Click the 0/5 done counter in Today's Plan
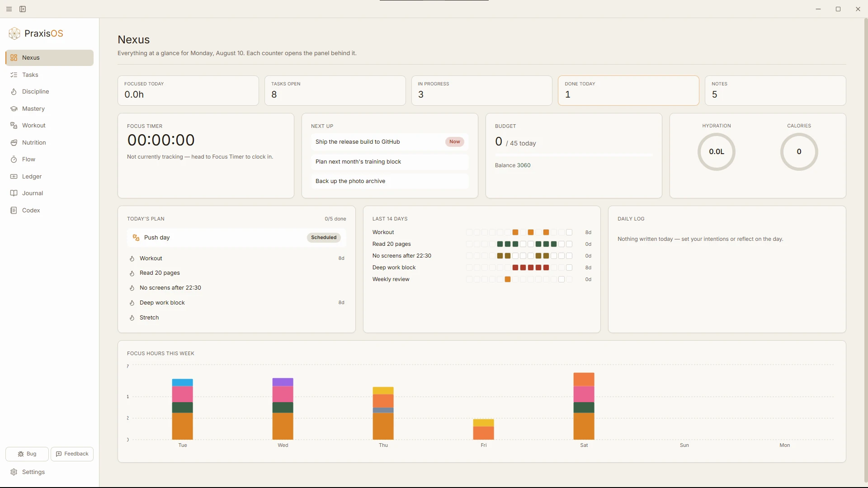This screenshot has width=868, height=488. coord(335,219)
